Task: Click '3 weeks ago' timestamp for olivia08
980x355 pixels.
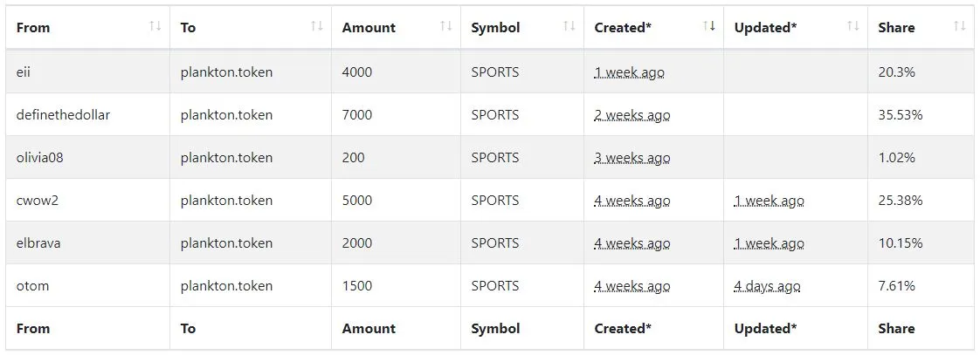Action: click(x=631, y=158)
